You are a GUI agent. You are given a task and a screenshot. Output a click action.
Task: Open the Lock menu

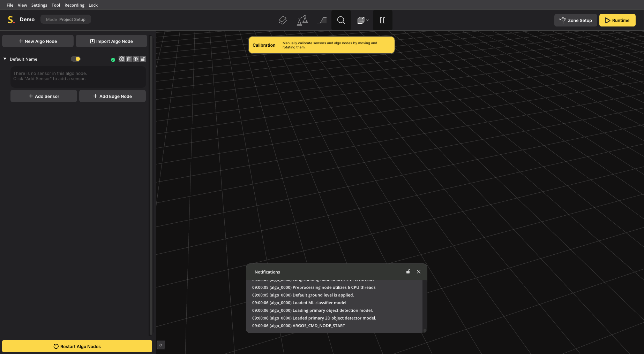tap(93, 5)
